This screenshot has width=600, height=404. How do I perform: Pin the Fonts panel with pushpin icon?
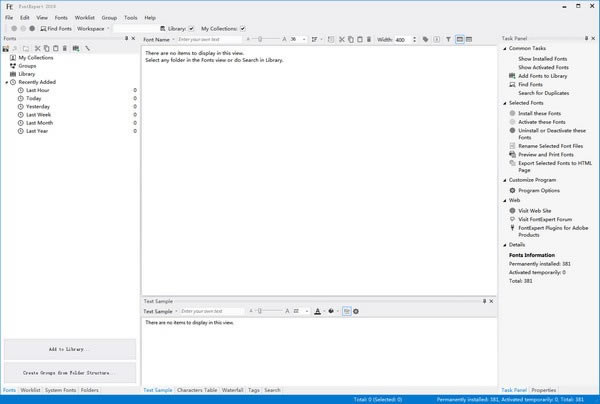[126, 38]
